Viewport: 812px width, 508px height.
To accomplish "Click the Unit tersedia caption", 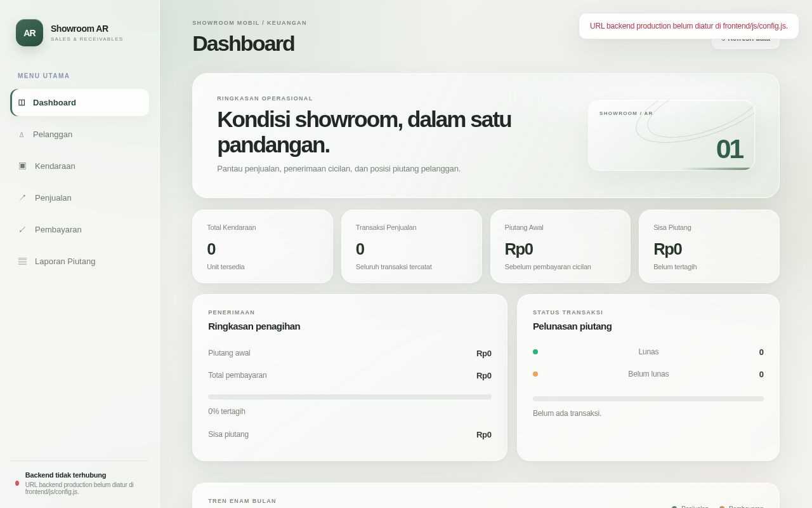I will pos(226,267).
